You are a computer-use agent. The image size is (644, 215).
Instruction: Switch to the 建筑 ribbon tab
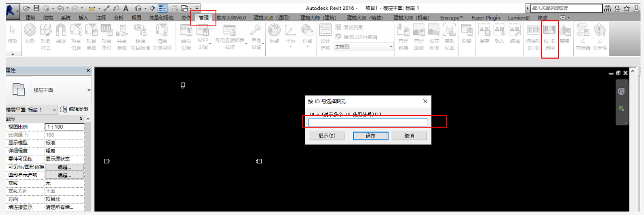click(30, 17)
